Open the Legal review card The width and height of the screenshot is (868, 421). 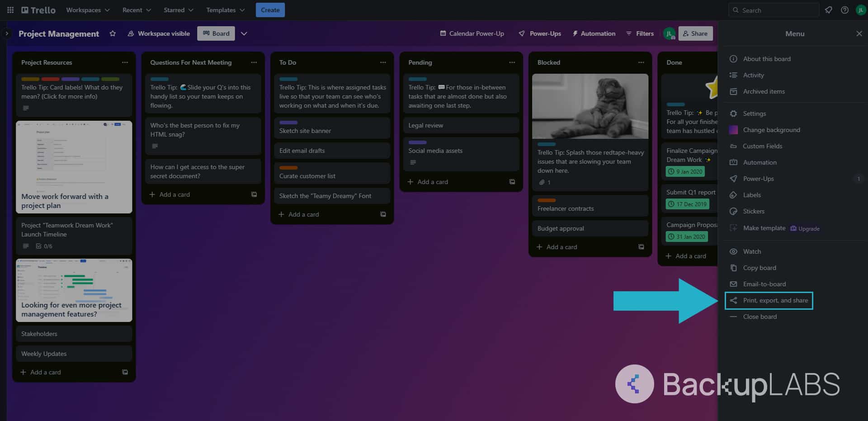[x=461, y=125]
